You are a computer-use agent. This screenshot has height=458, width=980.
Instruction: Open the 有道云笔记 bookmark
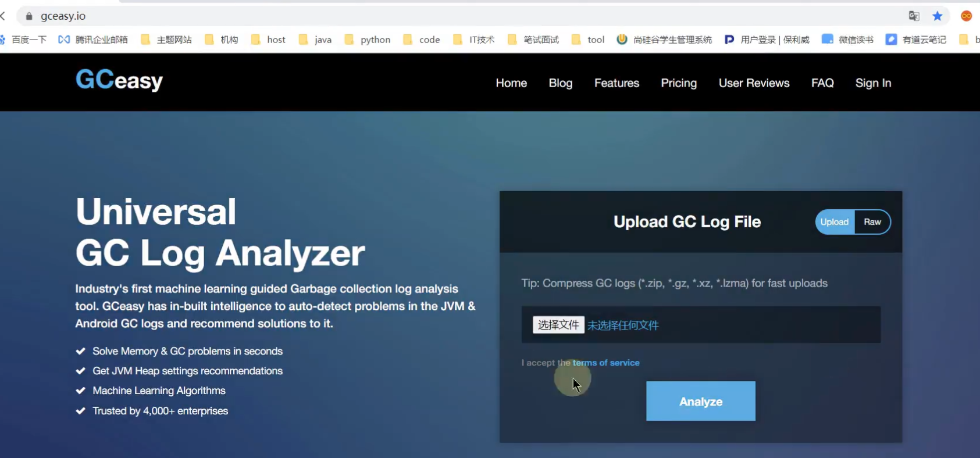tap(916, 40)
